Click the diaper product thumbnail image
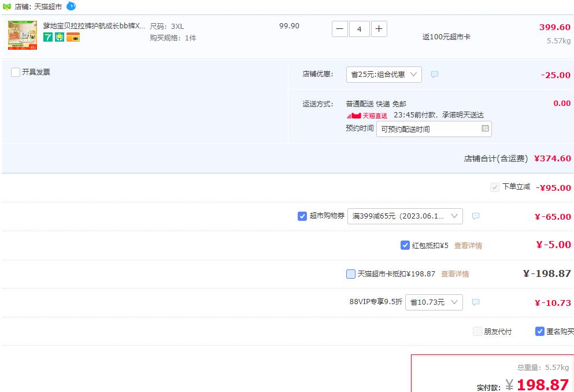 pos(23,35)
